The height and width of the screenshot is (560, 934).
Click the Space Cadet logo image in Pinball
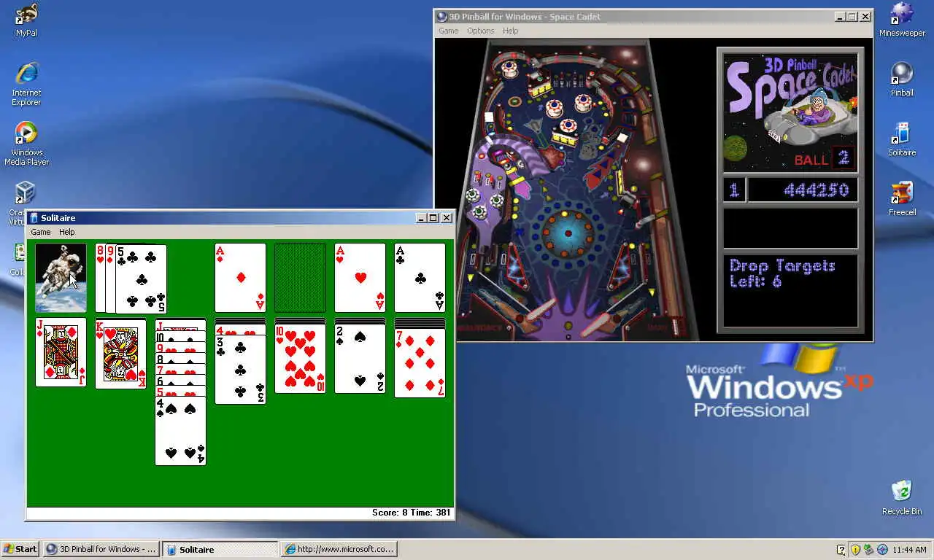[790, 112]
